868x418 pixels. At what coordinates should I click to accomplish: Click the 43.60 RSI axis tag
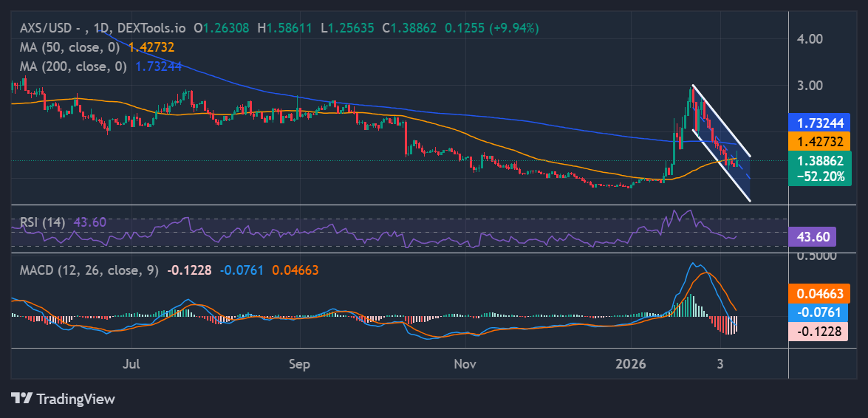click(x=813, y=237)
